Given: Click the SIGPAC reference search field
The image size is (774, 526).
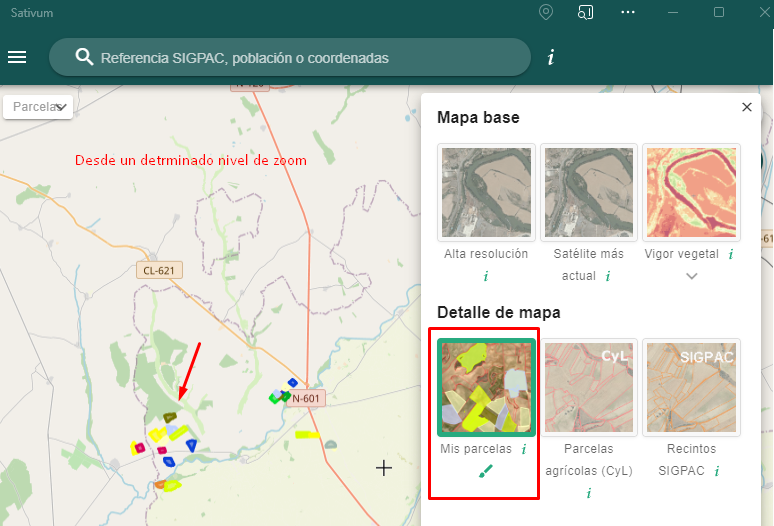Looking at the screenshot, I should click(x=300, y=58).
